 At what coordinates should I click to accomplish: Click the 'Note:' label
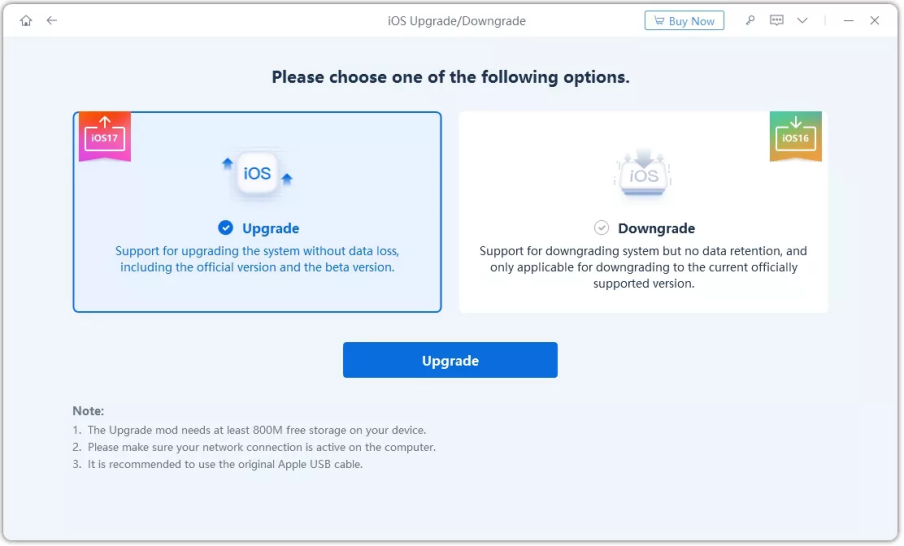[x=88, y=411]
